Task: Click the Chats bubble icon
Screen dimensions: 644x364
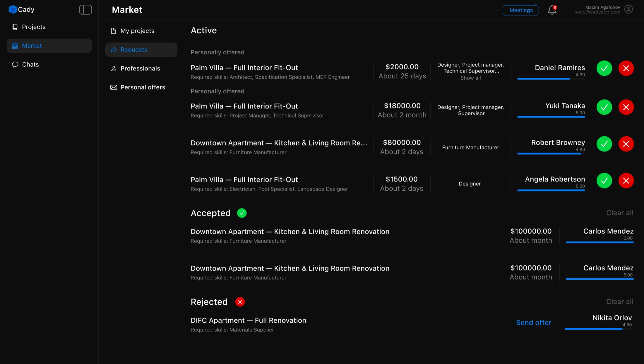Action: coord(15,64)
